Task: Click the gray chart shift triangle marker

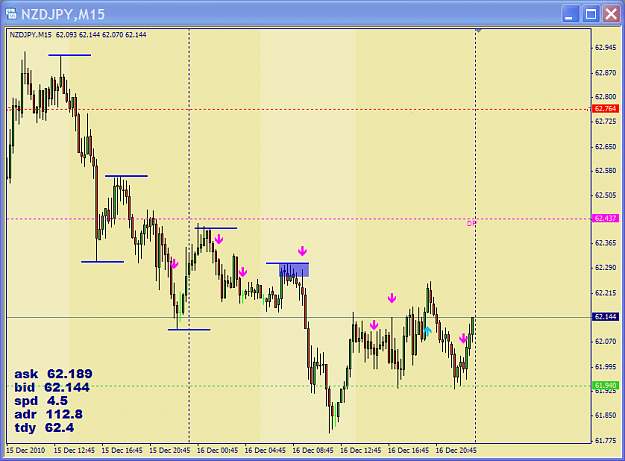Action: 479,31
